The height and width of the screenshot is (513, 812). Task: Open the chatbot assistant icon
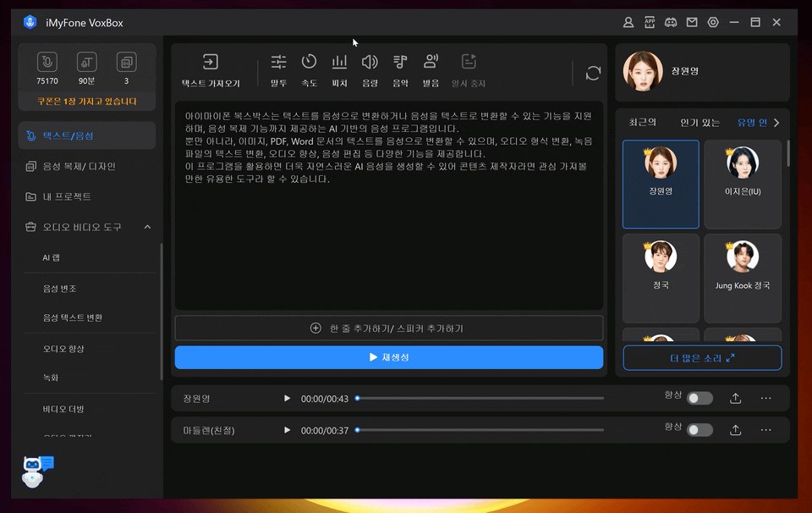coord(37,472)
